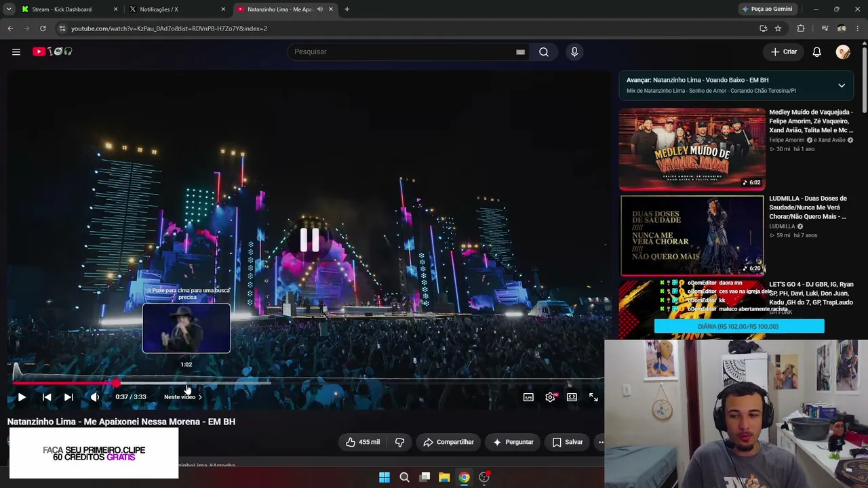The width and height of the screenshot is (868, 488).
Task: Click the Chrome taskbar icon
Action: pos(464,477)
